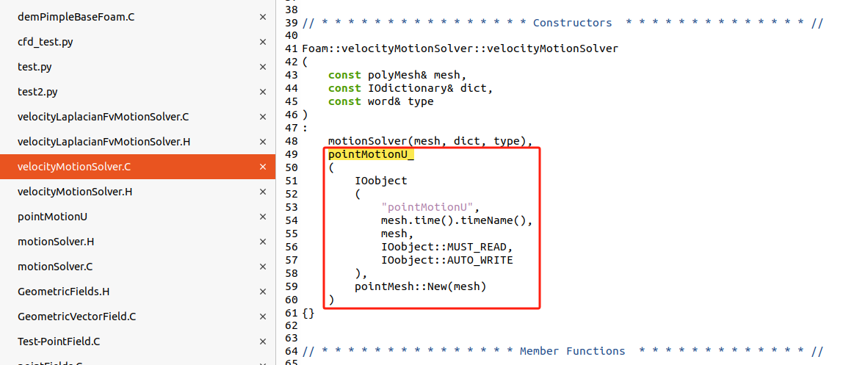Close the test.py document entry
This screenshot has height=365, width=868.
(263, 67)
